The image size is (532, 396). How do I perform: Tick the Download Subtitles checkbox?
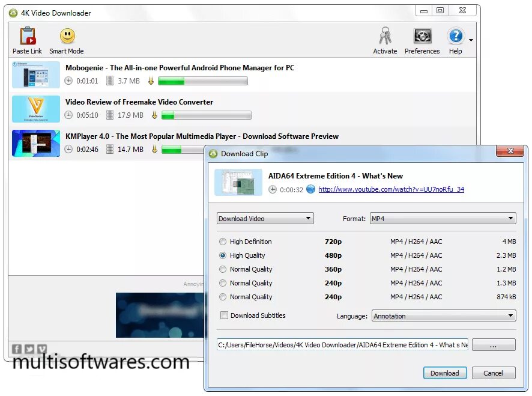point(224,315)
